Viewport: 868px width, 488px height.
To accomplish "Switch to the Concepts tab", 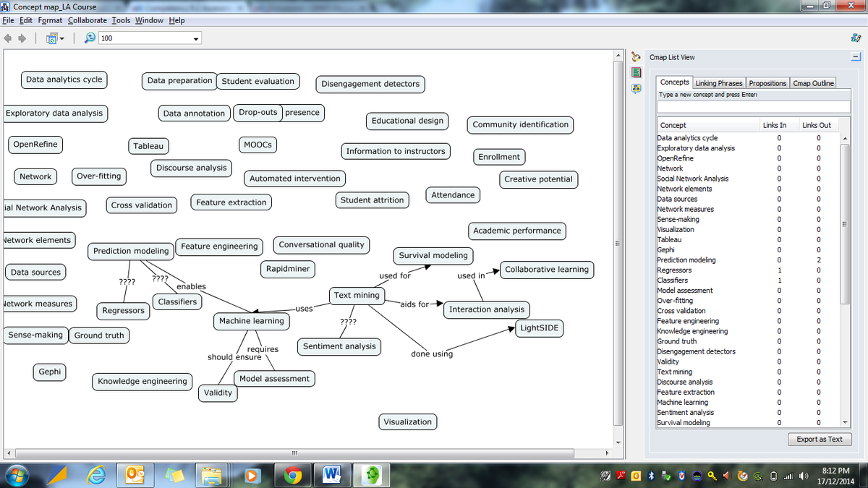I will (675, 82).
